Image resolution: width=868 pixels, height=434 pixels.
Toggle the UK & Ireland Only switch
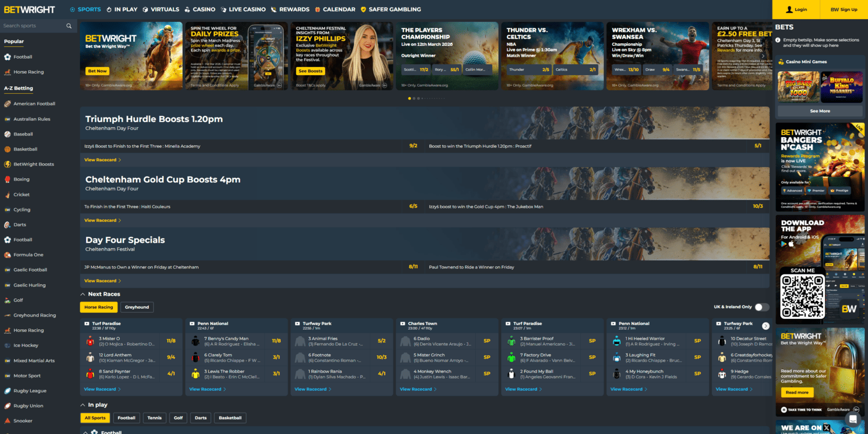click(x=762, y=307)
